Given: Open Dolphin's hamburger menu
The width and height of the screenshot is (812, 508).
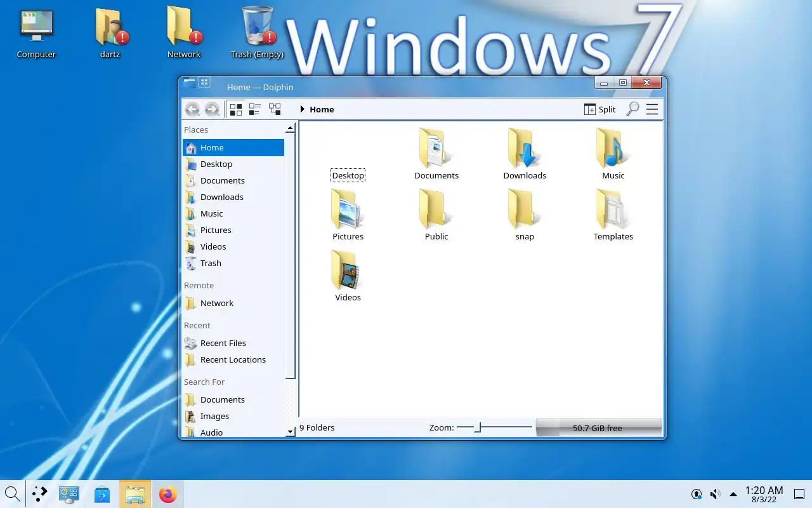Looking at the screenshot, I should [652, 109].
